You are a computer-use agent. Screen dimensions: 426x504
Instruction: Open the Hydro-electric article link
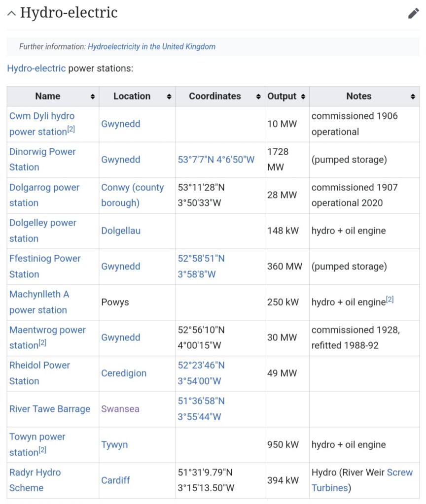36,68
